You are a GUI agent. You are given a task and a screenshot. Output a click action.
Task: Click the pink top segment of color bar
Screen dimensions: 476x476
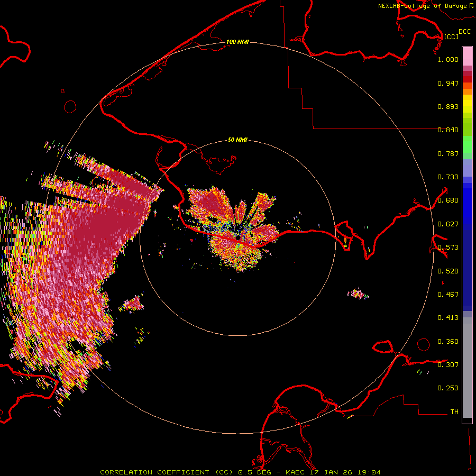pyautogui.click(x=467, y=56)
